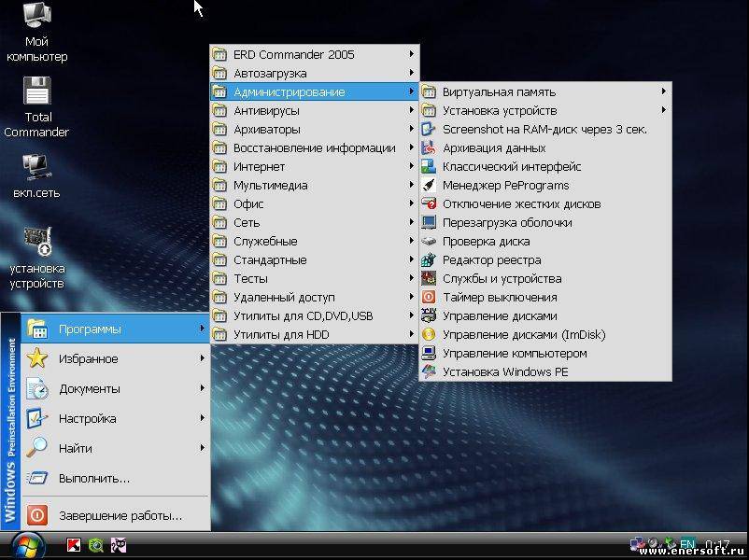Select the highlighted Администрирование menu item

tap(315, 91)
